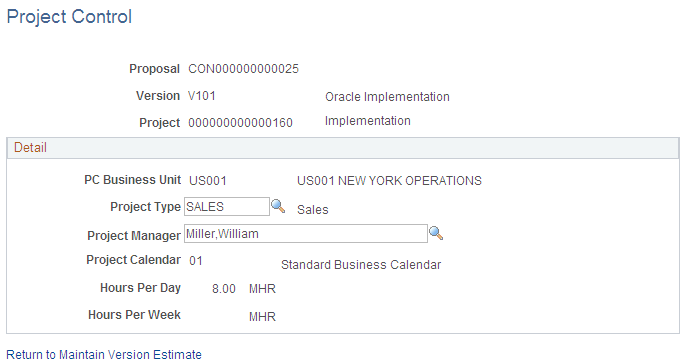The height and width of the screenshot is (364, 687).
Task: Click the MHR unit beside Hours Per Day
Action: tap(262, 289)
